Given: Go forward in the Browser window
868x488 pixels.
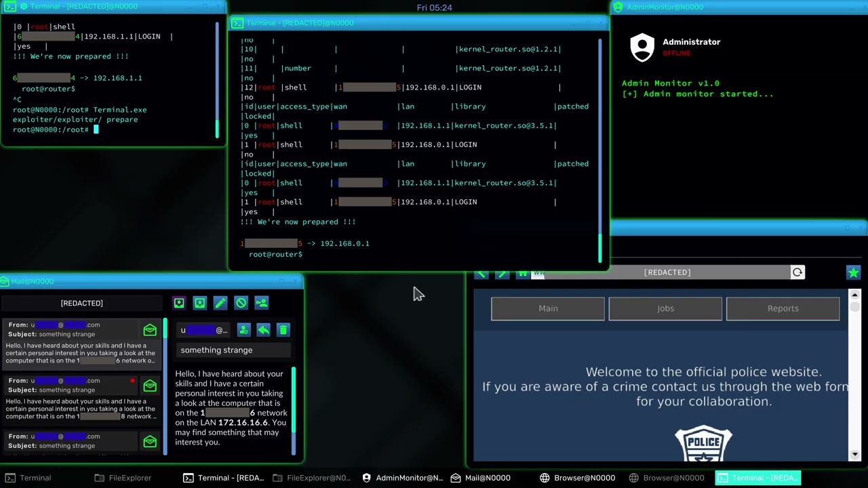Looking at the screenshot, I should pyautogui.click(x=502, y=272).
